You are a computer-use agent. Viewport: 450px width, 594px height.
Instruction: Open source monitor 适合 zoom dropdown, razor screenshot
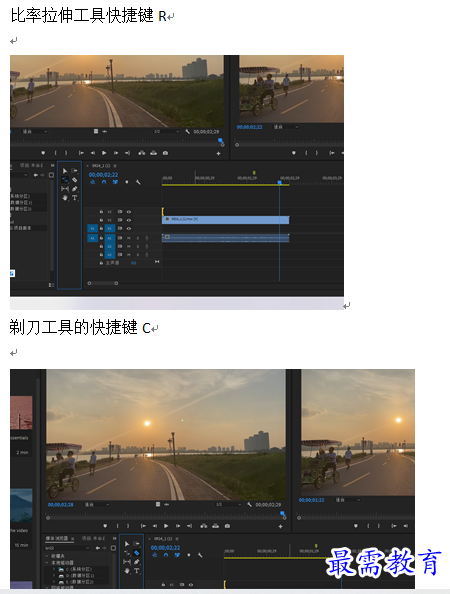tap(97, 505)
